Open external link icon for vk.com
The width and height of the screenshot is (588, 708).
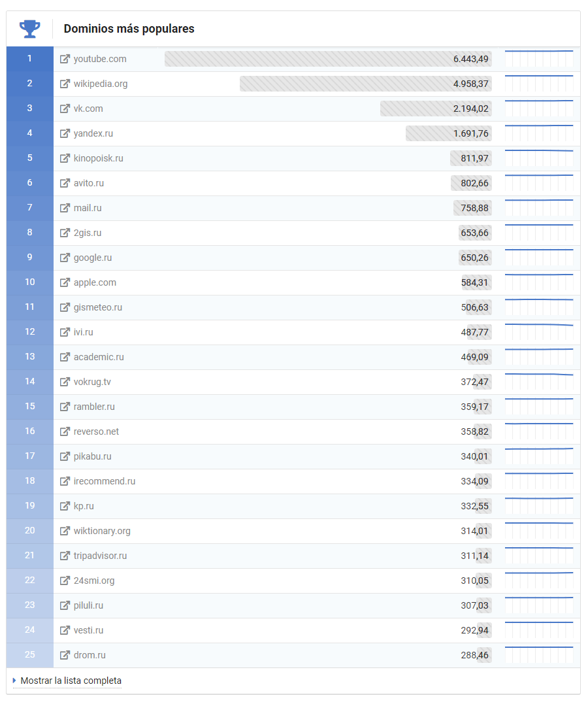[x=65, y=109]
